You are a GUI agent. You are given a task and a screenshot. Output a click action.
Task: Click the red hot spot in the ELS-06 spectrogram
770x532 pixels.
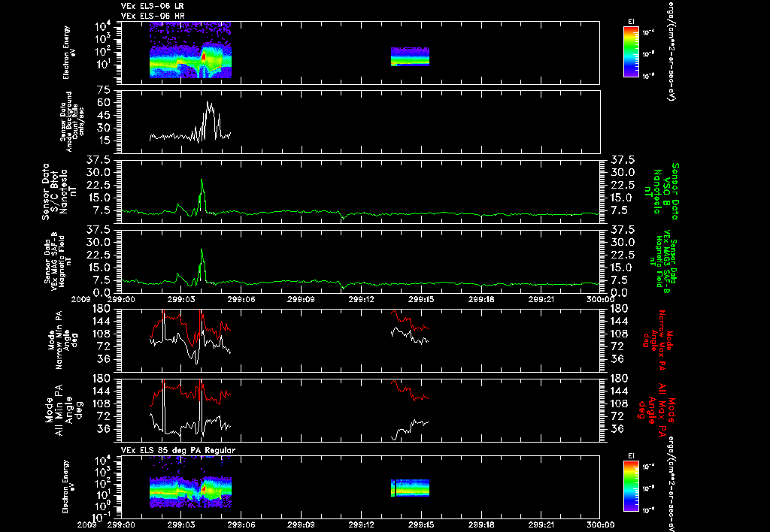pos(204,57)
